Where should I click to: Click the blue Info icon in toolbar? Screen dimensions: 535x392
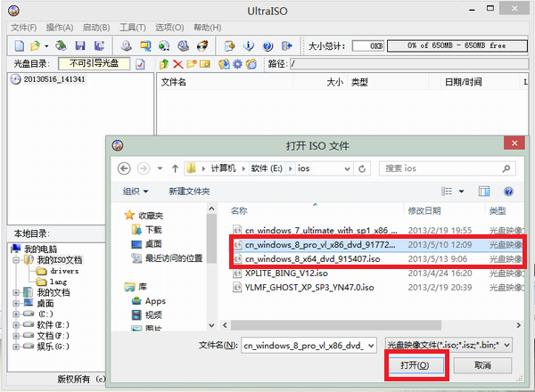[x=249, y=45]
